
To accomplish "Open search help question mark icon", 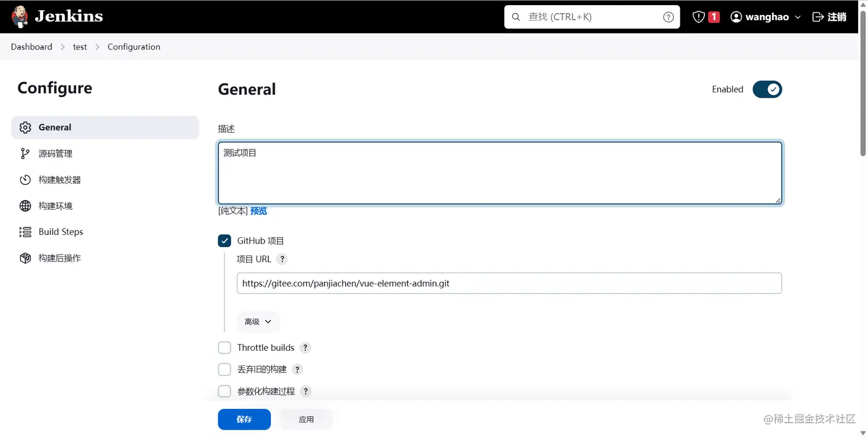I will click(x=668, y=17).
